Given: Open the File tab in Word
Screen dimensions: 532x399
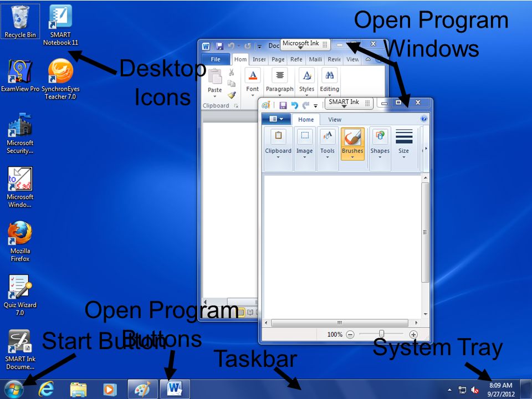Looking at the screenshot, I should click(x=216, y=59).
